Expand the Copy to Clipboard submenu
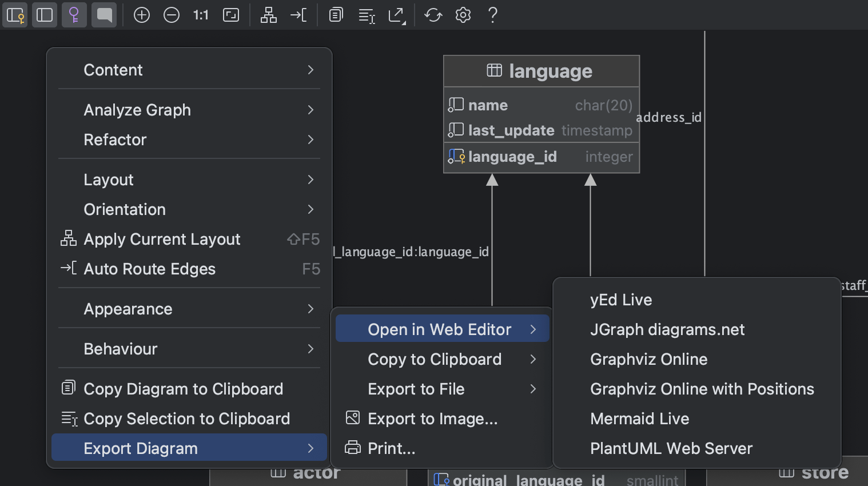 [435, 359]
